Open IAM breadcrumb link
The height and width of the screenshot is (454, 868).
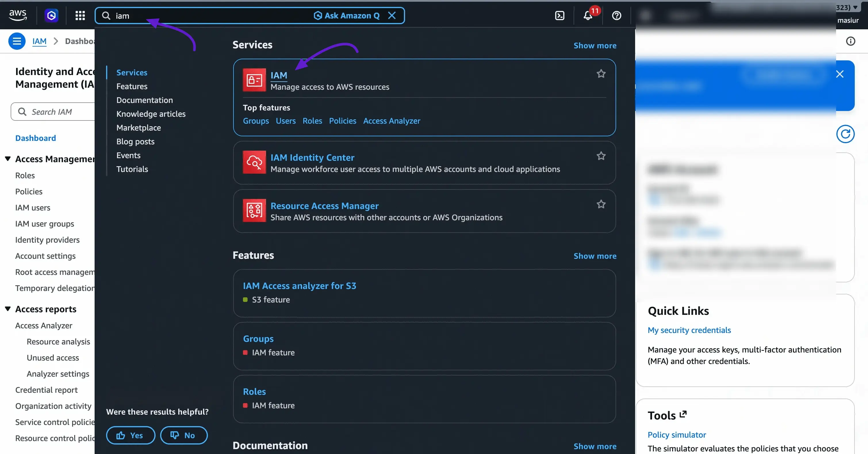39,41
